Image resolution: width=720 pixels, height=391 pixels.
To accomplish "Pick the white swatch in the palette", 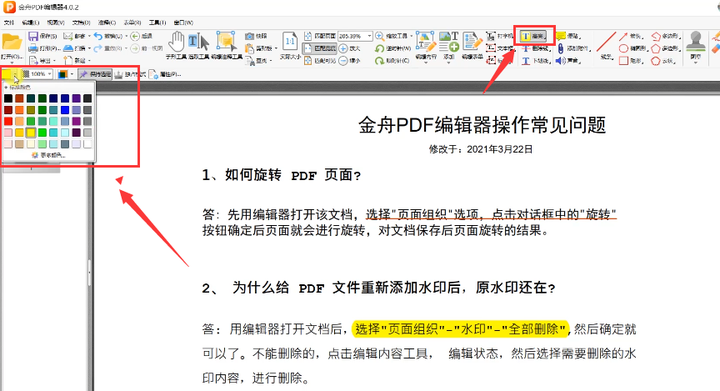I will 87,144.
